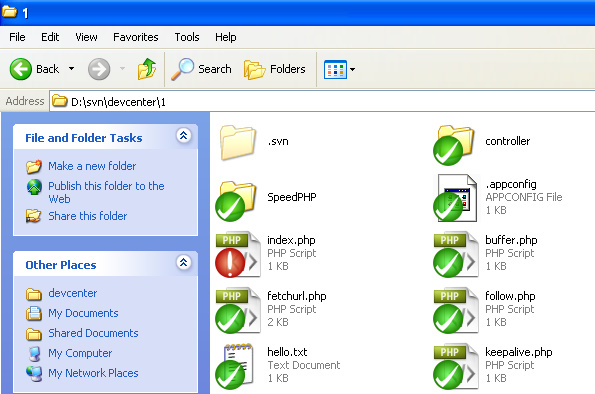Click Share this folder link
595x394 pixels.
click(88, 216)
